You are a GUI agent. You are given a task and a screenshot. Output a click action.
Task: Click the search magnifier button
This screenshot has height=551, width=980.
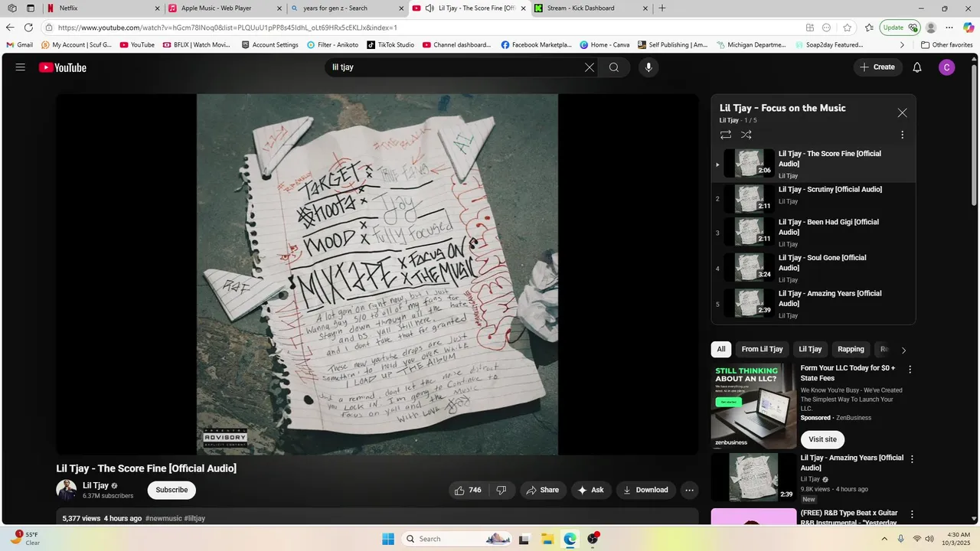614,67
